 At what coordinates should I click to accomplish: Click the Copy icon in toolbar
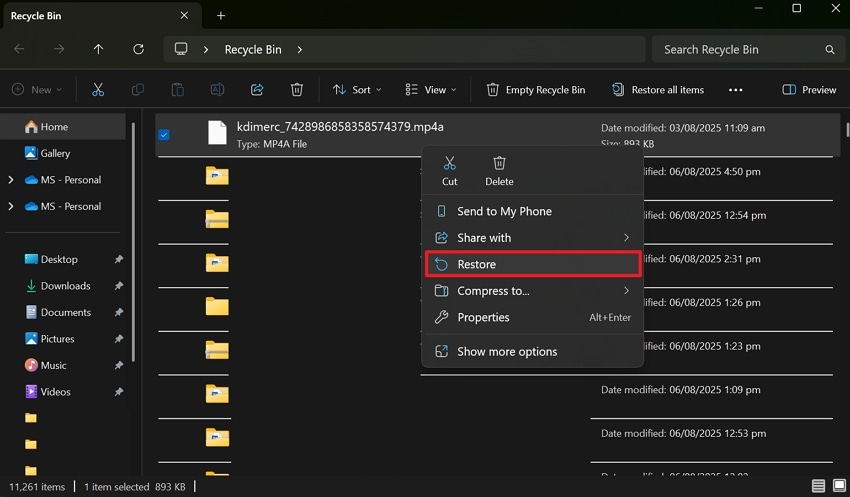pyautogui.click(x=138, y=89)
